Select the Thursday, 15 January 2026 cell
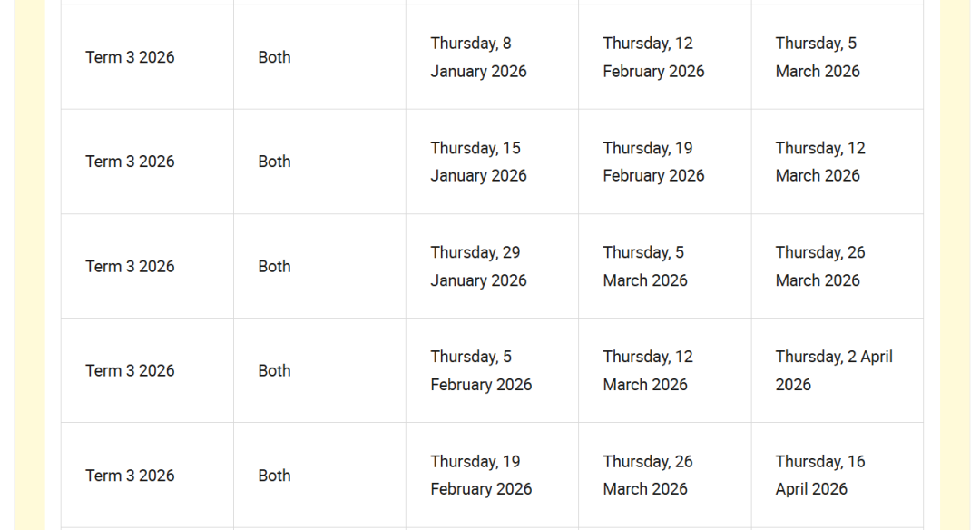Image resolution: width=980 pixels, height=530 pixels. point(478,162)
